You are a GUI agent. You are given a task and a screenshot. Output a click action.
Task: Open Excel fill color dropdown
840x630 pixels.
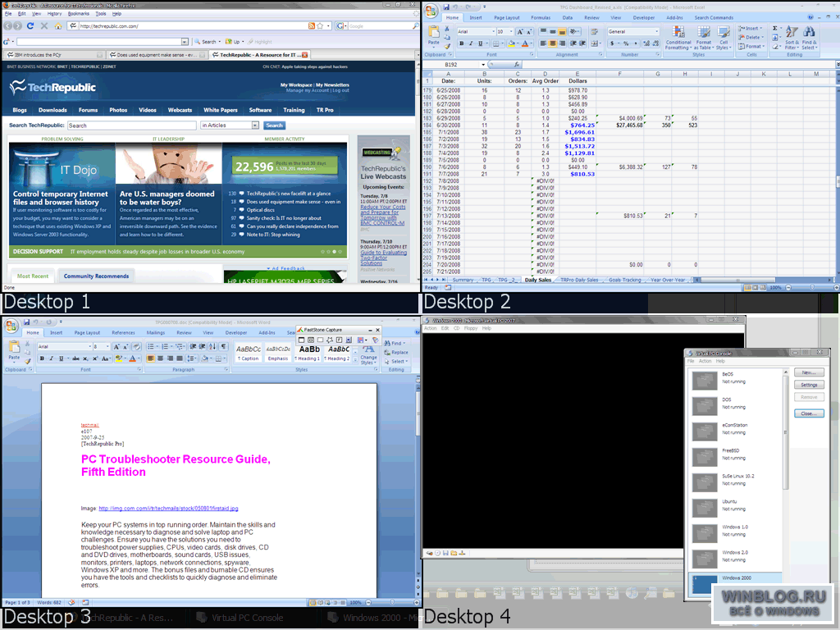[x=517, y=43]
